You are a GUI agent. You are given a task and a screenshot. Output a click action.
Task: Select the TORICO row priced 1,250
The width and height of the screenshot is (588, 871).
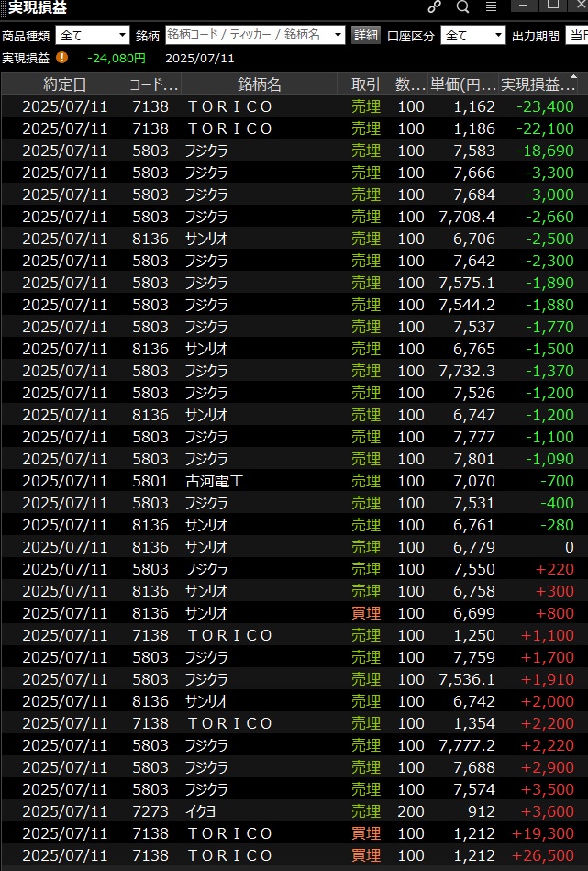289,635
